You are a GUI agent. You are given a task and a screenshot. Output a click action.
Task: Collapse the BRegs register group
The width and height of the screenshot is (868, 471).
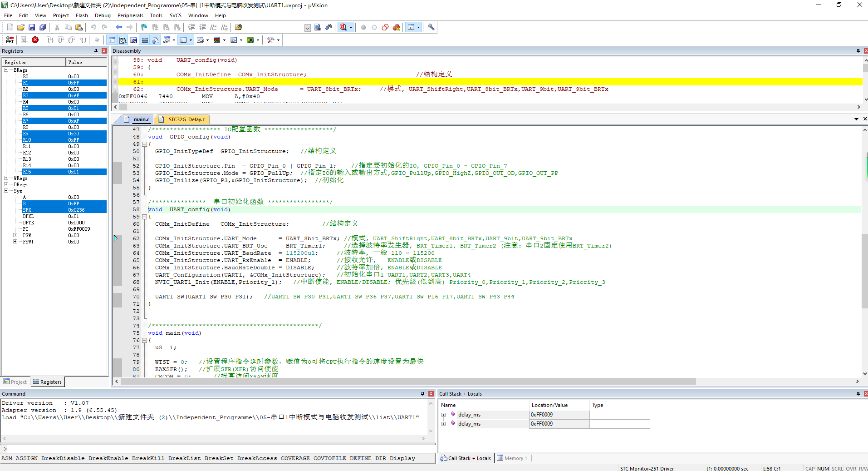click(6, 70)
